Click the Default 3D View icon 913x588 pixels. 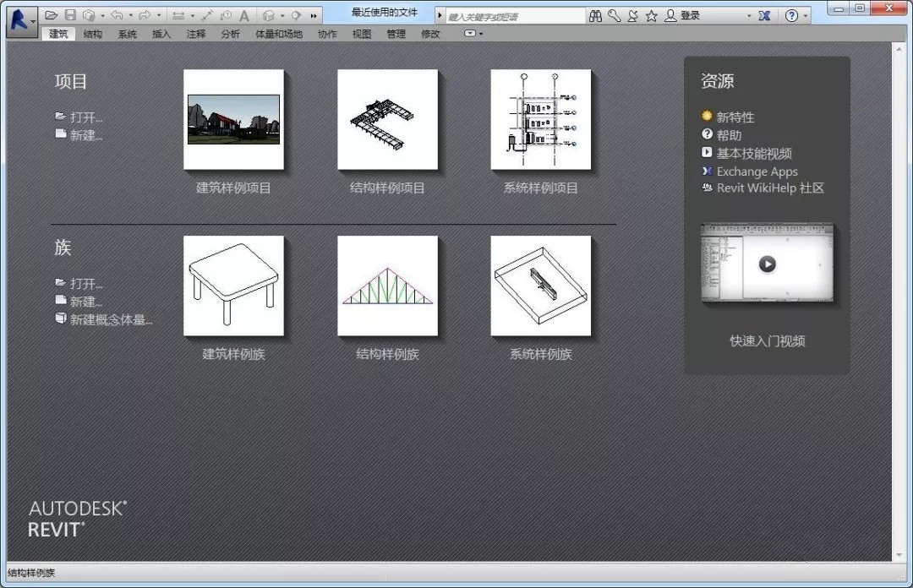pyautogui.click(x=269, y=15)
